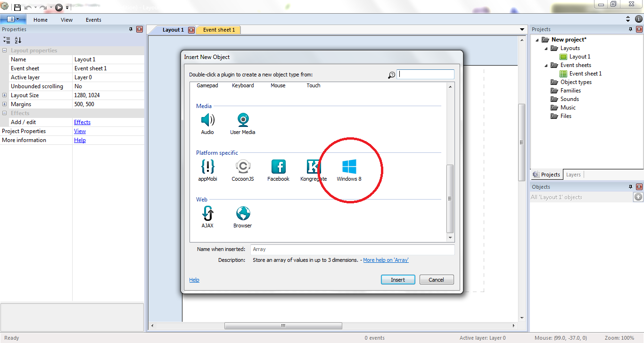
Task: Switch to the Event sheet 1 tab
Action: pyautogui.click(x=219, y=30)
